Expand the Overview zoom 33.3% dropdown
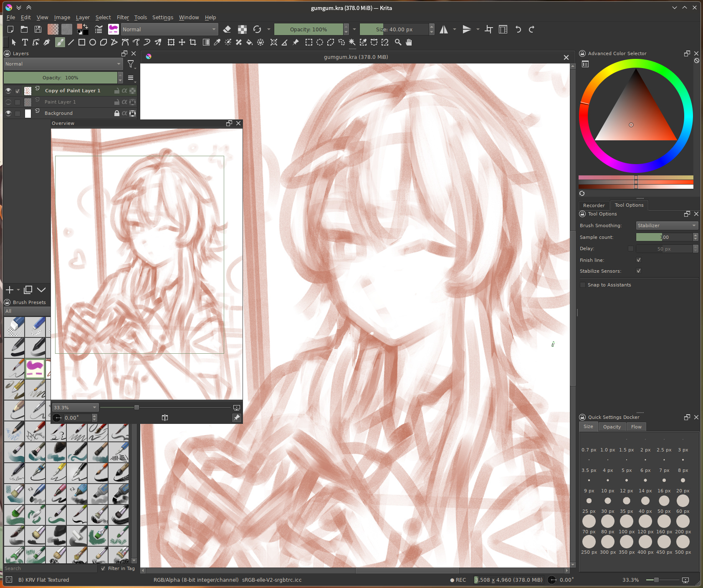 75,407
